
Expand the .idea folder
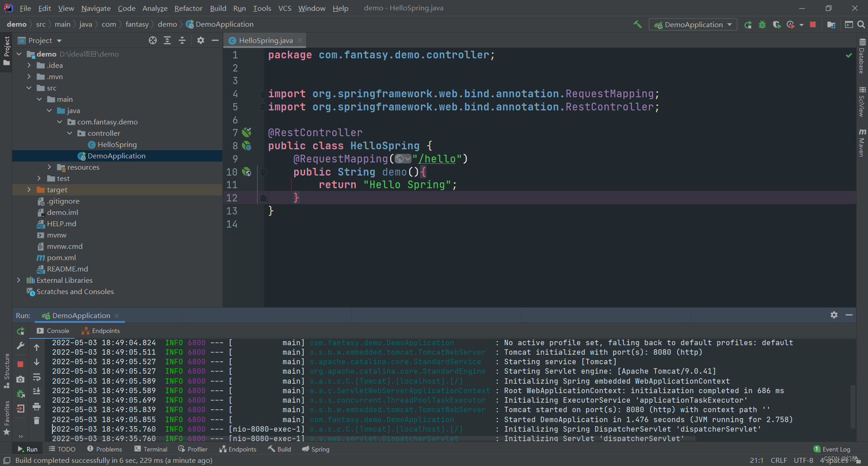29,65
